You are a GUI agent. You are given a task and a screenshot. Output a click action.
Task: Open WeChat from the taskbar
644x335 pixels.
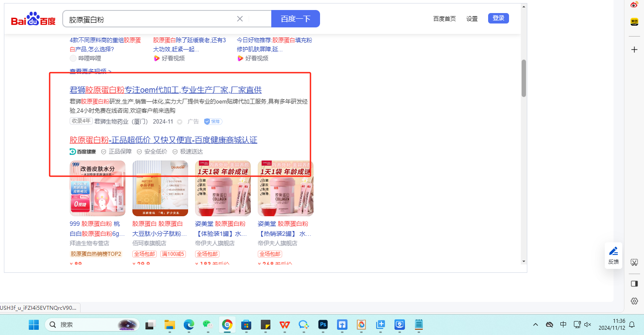(208, 325)
